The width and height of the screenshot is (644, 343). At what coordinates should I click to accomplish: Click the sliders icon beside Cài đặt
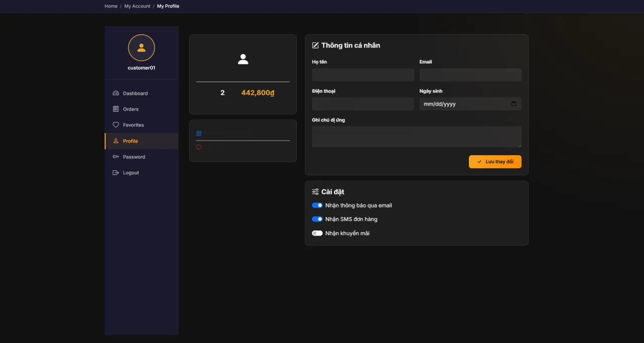coord(315,192)
